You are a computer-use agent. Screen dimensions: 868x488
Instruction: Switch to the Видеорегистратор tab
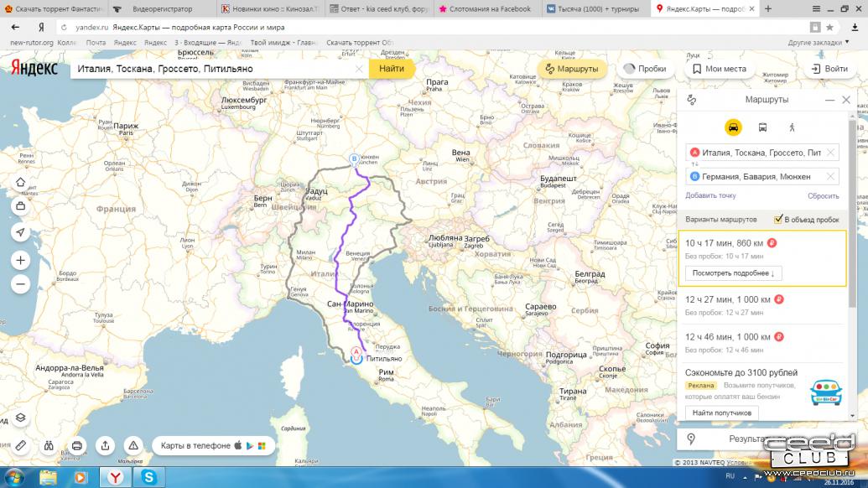(162, 9)
